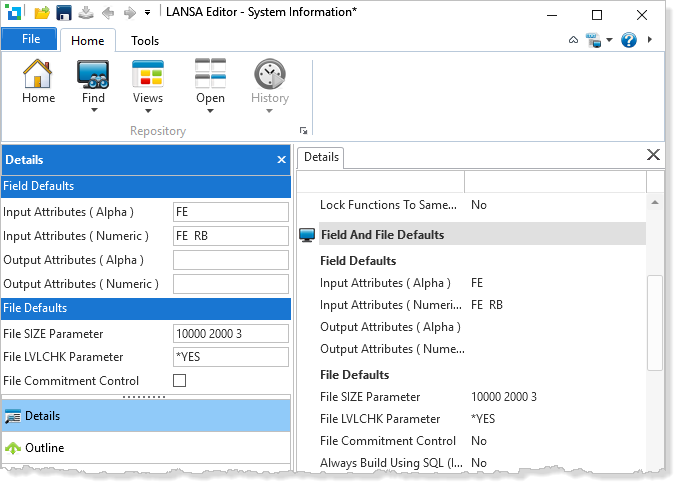Edit the File SIZE Parameter field

tap(231, 334)
